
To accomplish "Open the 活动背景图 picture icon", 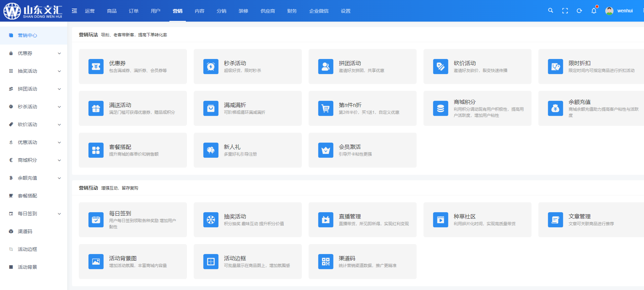I will pos(96,262).
